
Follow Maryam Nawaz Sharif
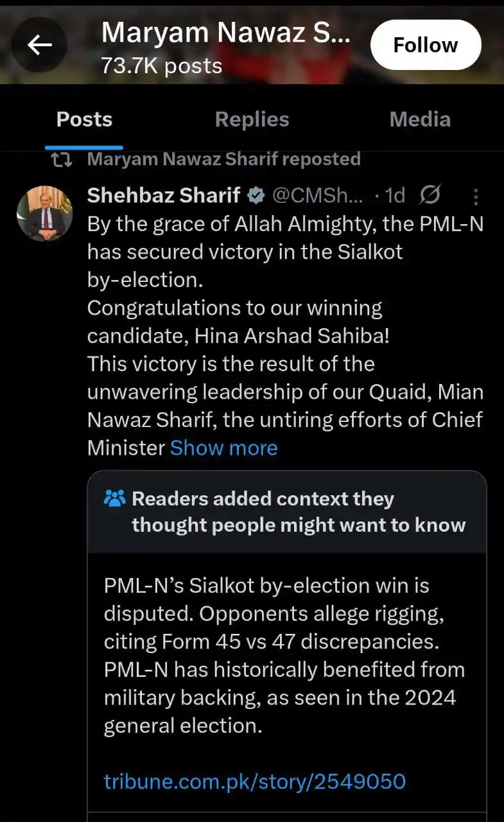(426, 45)
